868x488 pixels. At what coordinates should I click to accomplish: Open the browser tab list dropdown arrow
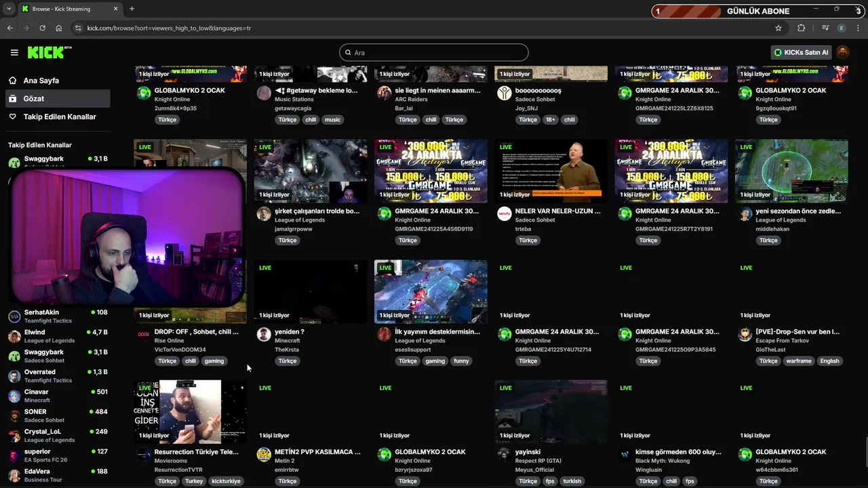pyautogui.click(x=9, y=9)
